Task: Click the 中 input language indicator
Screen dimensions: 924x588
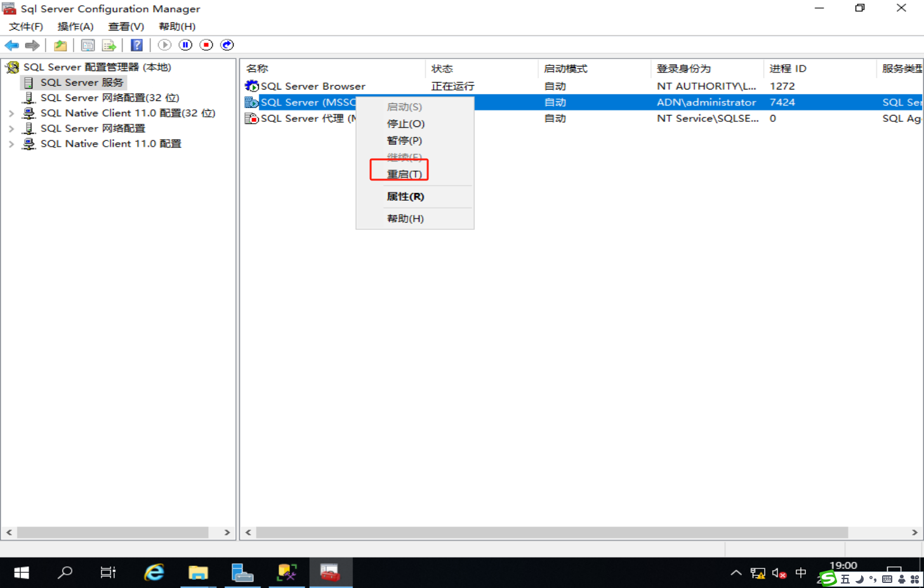Action: pos(801,573)
